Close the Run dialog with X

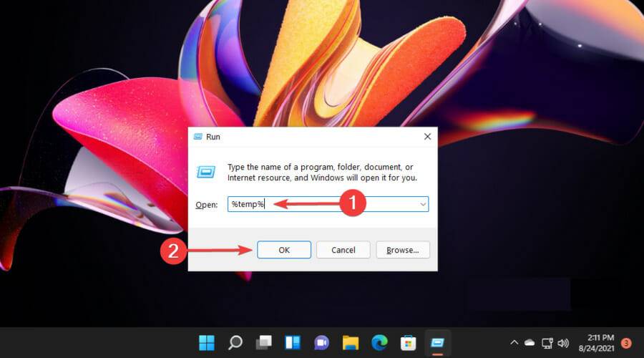click(428, 137)
